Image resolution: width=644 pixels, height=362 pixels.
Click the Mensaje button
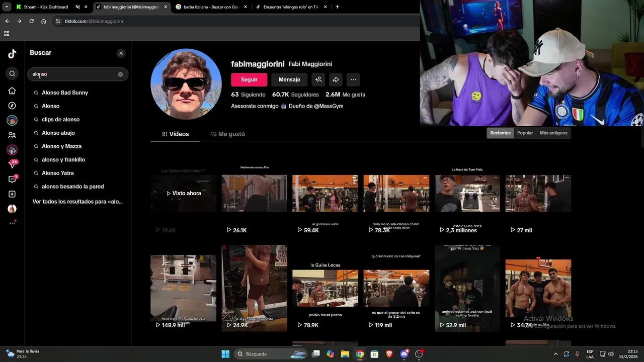[289, 79]
